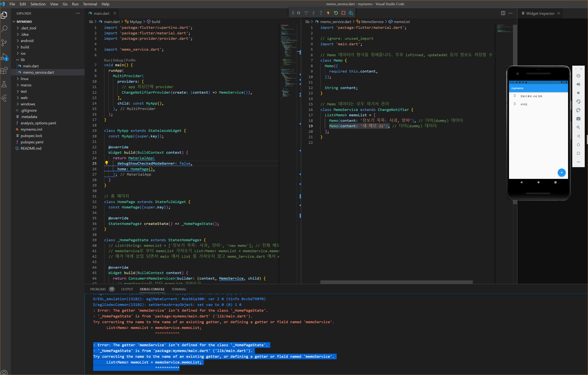Image resolution: width=588 pixels, height=375 pixels.
Task: Lower emulator volume down
Action: click(578, 93)
